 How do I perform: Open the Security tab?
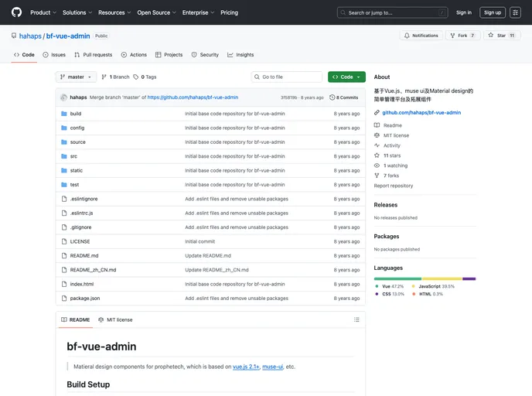tap(205, 55)
